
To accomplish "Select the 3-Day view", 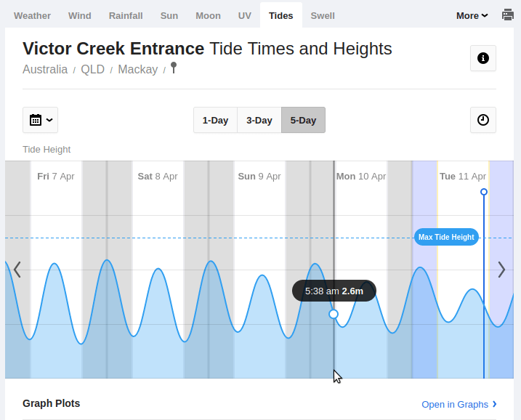I will point(259,121).
